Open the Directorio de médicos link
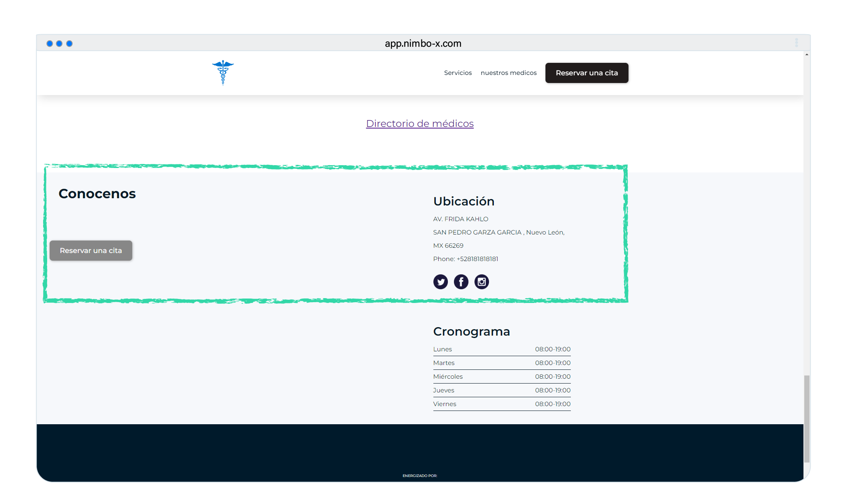This screenshot has height=504, width=847. (x=420, y=124)
